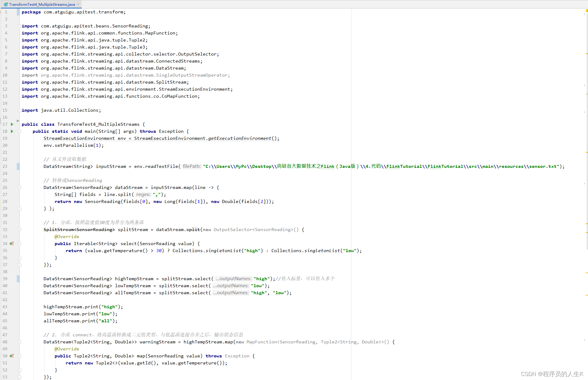588x380 pixels.
Task: Click Java class icon on file tab
Action: [x=6, y=4]
